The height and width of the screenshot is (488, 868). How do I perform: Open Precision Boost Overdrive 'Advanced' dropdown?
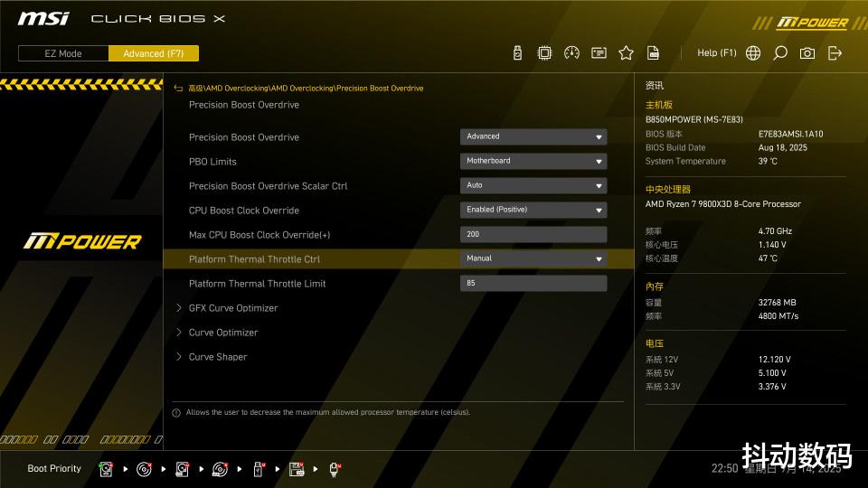coord(533,136)
